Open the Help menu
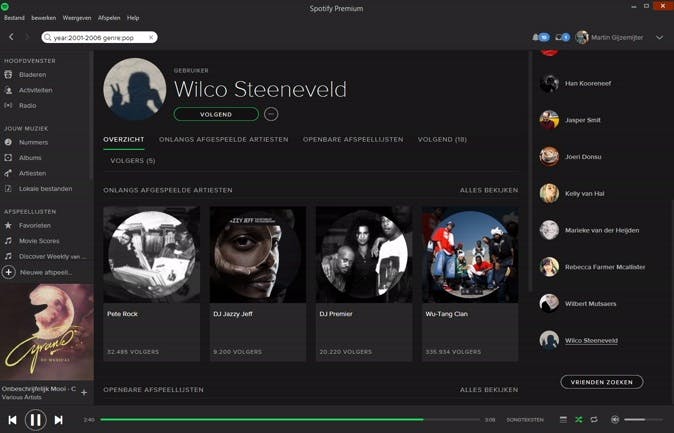Image resolution: width=674 pixels, height=433 pixels. pos(133,18)
